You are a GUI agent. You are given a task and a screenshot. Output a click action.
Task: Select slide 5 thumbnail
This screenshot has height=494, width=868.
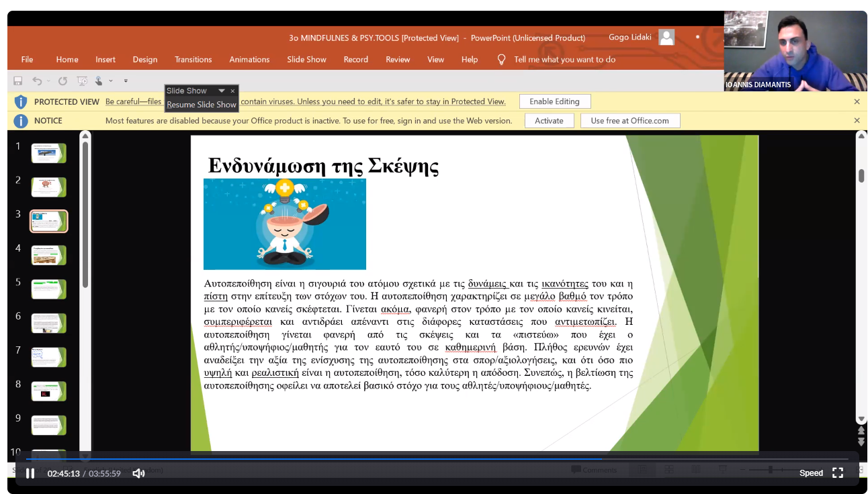tap(48, 289)
